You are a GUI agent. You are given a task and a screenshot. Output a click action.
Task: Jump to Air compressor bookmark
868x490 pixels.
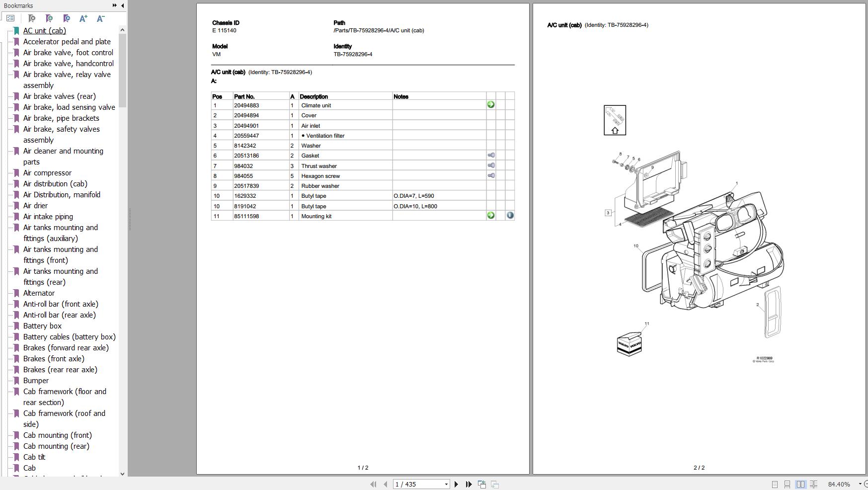(47, 173)
